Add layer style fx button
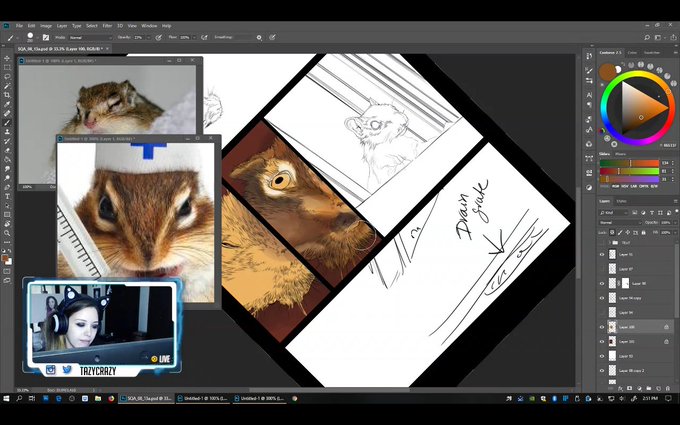Image resolution: width=680 pixels, height=425 pixels. (x=621, y=389)
